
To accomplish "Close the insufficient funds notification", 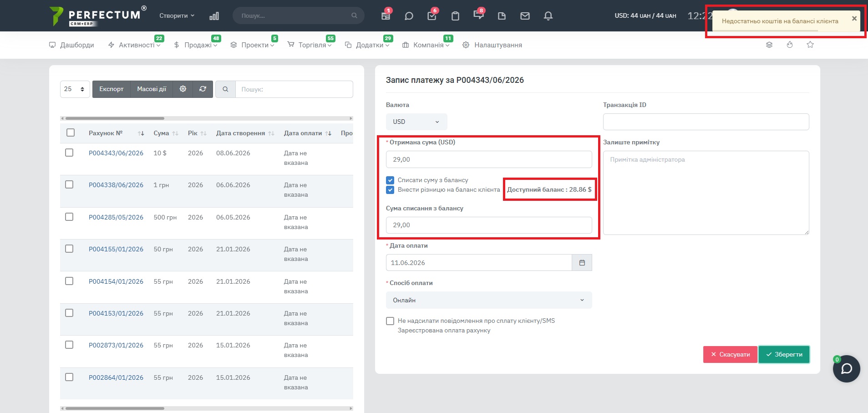I will point(854,19).
